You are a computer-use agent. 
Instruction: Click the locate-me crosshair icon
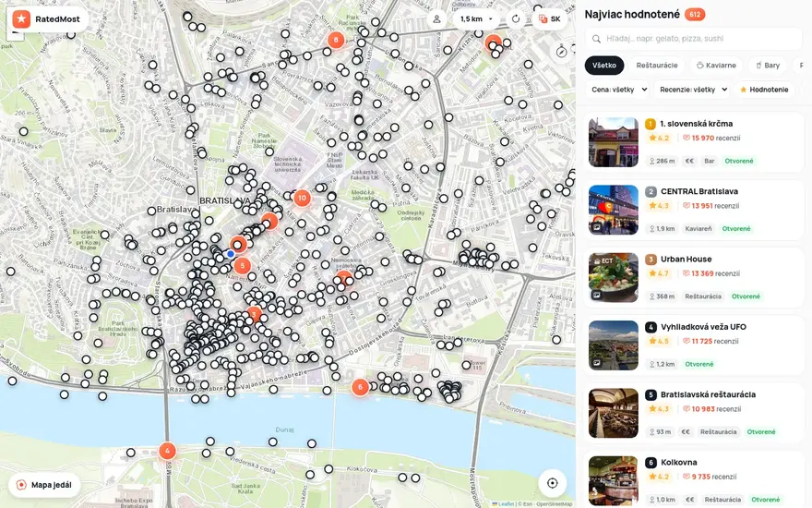[x=552, y=483]
